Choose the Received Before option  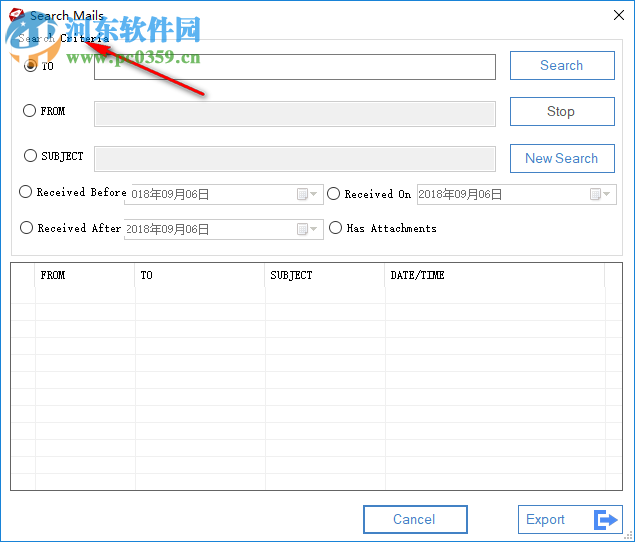pyautogui.click(x=26, y=192)
